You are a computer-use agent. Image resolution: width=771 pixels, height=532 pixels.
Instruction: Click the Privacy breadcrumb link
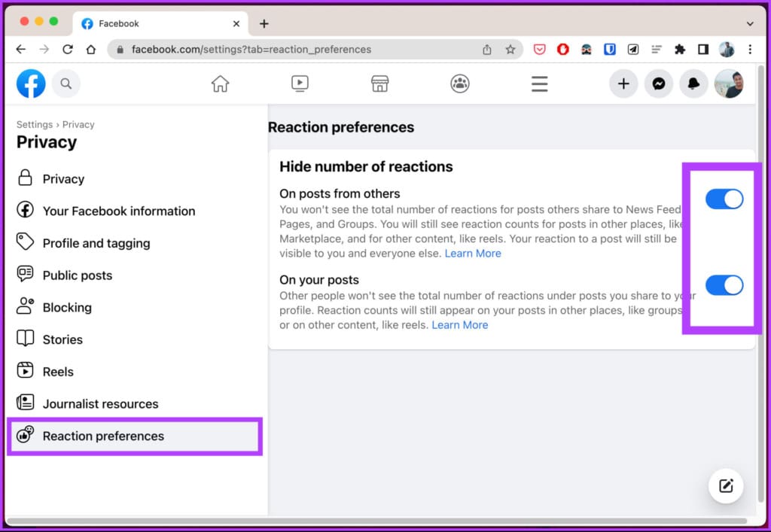tap(78, 125)
